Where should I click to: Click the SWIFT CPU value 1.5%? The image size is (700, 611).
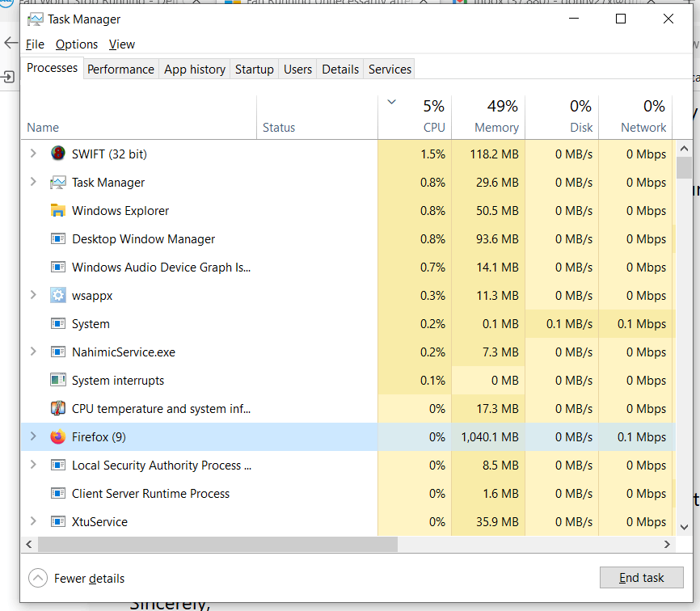[x=432, y=154]
